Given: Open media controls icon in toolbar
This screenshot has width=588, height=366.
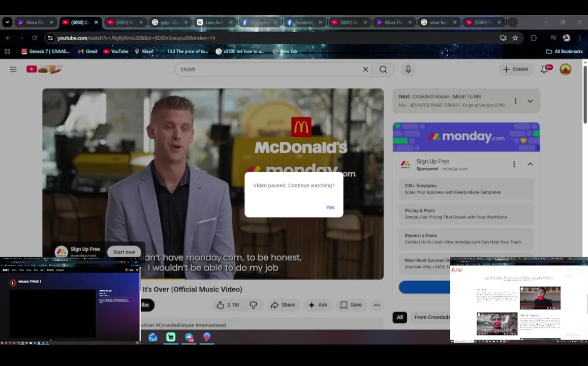Looking at the screenshot, I should [553, 38].
